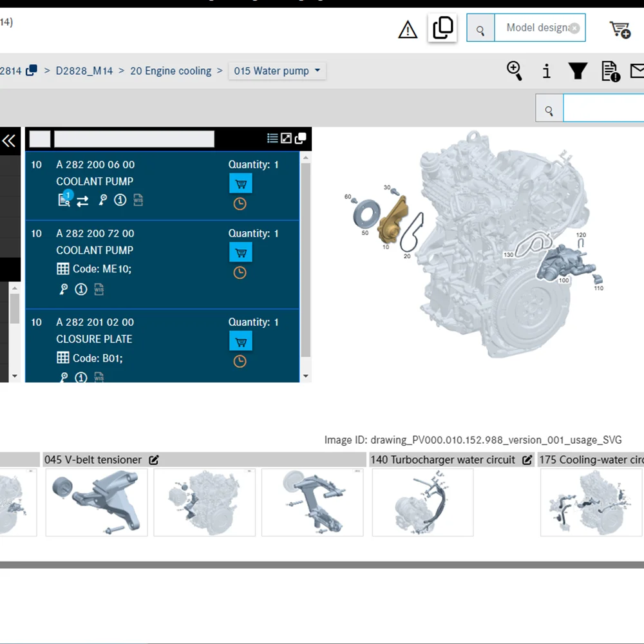Open WIS document for A 282 200 72 00
The width and height of the screenshot is (644, 644).
point(99,289)
